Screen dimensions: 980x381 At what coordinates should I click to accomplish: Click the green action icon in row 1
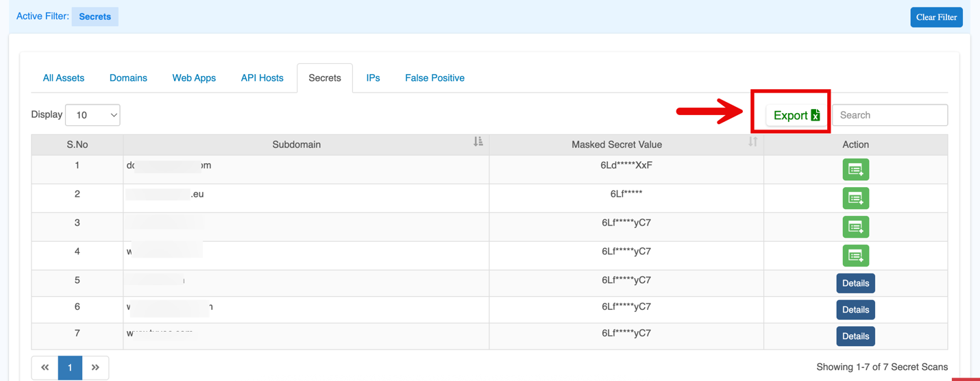(855, 169)
